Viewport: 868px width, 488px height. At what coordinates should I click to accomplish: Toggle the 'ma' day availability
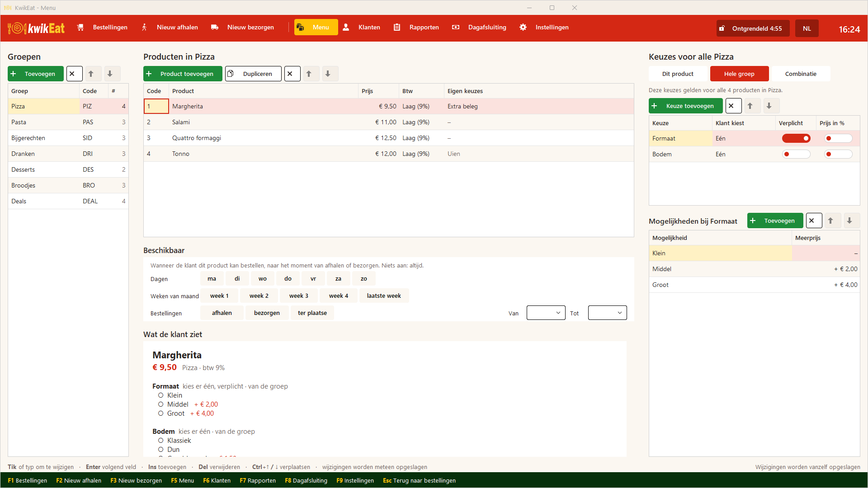[212, 278]
